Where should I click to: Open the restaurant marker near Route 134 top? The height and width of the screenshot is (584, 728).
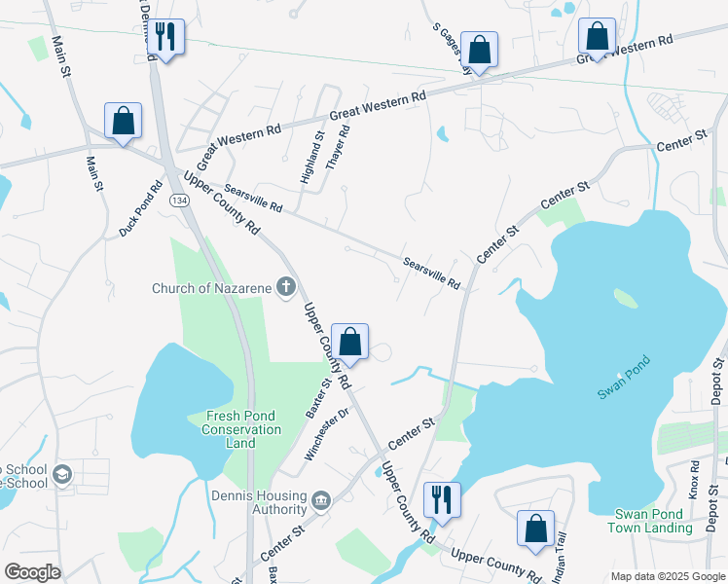[x=165, y=40]
